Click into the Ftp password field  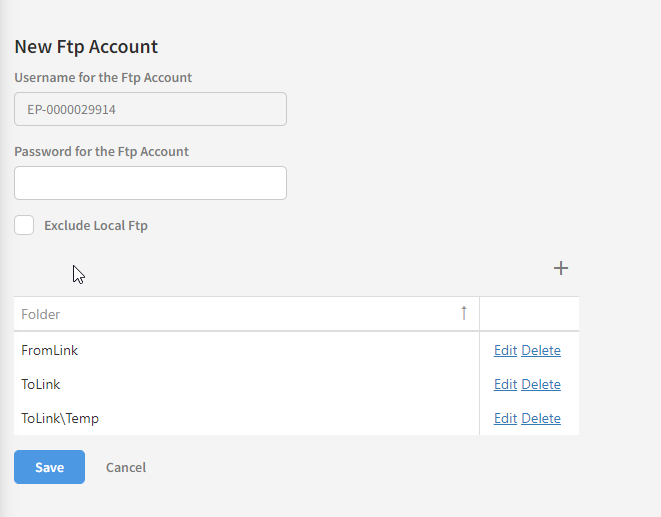[150, 183]
